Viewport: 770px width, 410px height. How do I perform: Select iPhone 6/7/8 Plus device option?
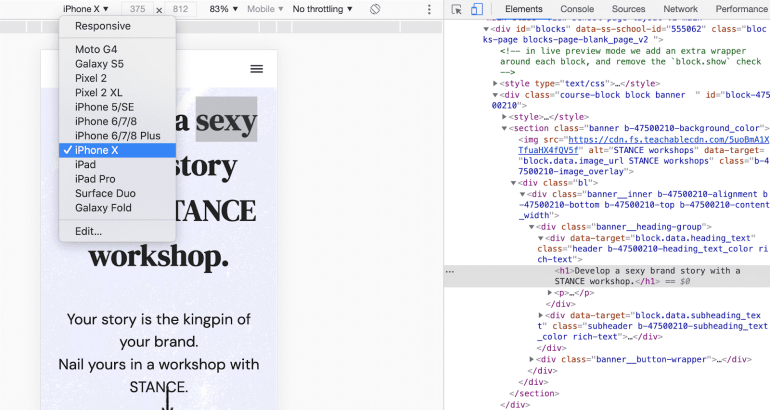tap(117, 136)
